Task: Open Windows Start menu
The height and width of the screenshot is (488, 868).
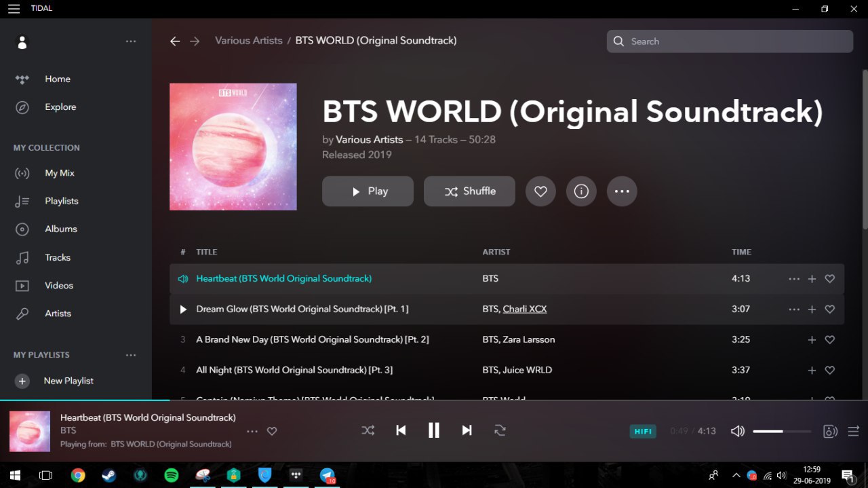Action: (14, 476)
